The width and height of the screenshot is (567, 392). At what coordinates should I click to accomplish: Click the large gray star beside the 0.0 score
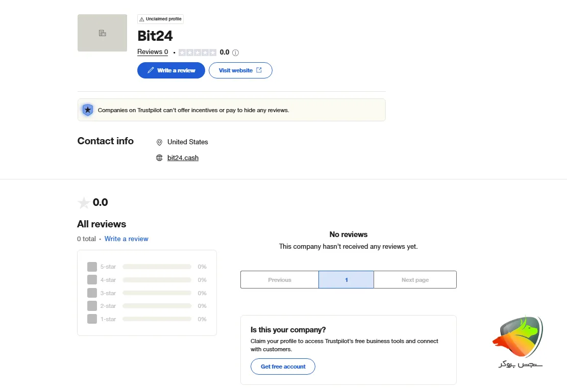84,202
